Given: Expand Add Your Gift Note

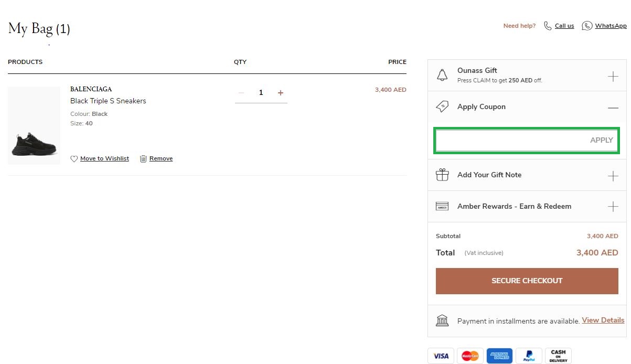Looking at the screenshot, I should coord(613,175).
